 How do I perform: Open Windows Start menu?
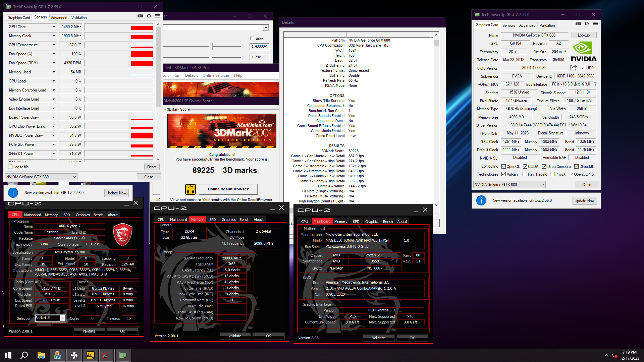pyautogui.click(x=8, y=355)
